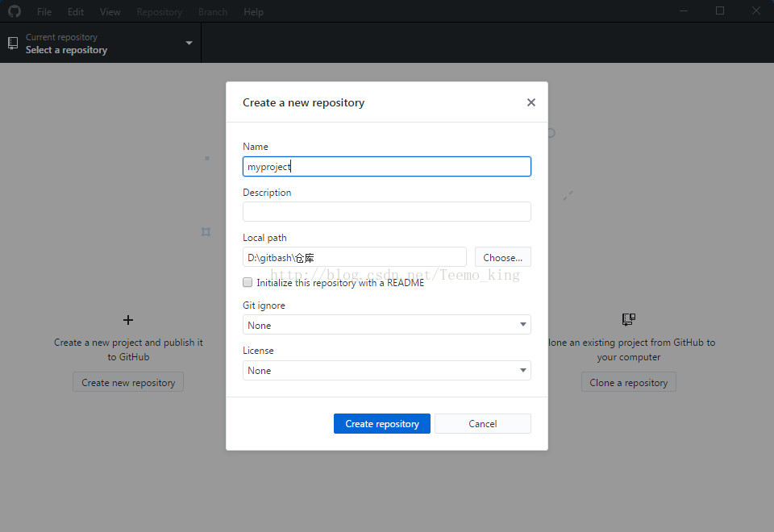Focus the Name input field
Viewport: 774px width, 532px height.
[x=386, y=166]
